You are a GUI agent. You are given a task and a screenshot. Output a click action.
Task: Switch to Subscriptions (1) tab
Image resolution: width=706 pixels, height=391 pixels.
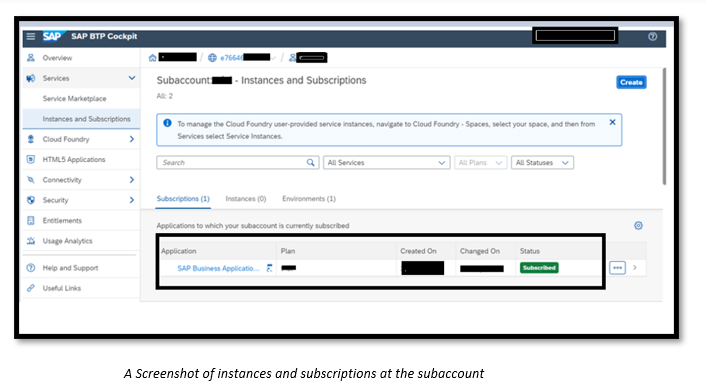(183, 199)
